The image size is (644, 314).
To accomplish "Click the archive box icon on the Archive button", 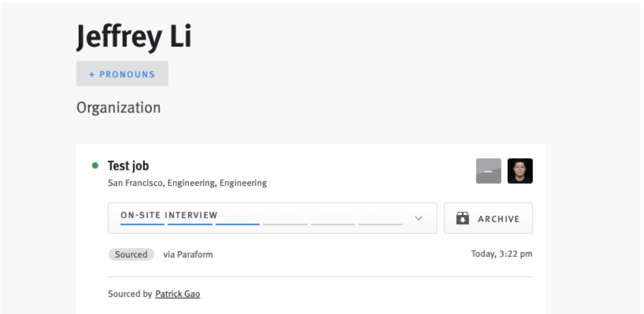I will (x=463, y=218).
